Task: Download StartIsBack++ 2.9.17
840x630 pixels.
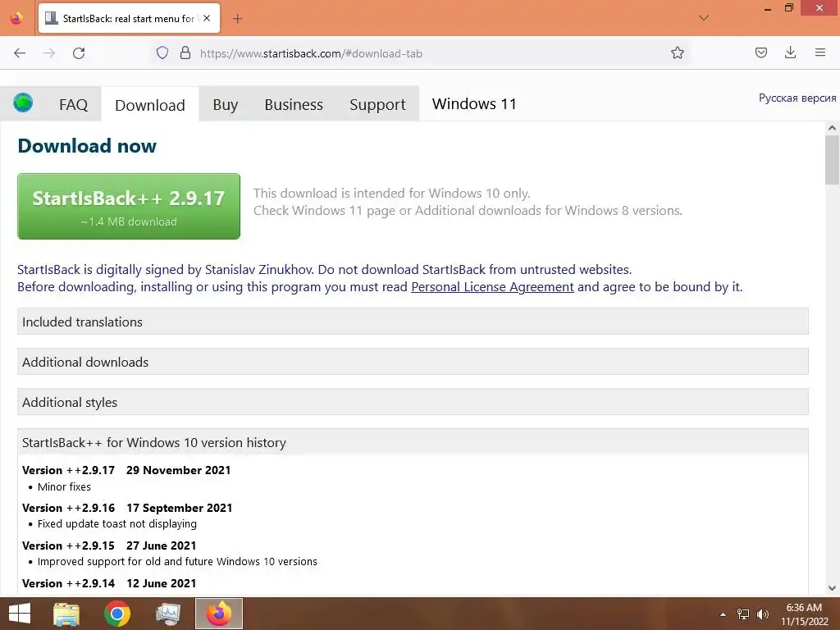Action: coord(129,206)
